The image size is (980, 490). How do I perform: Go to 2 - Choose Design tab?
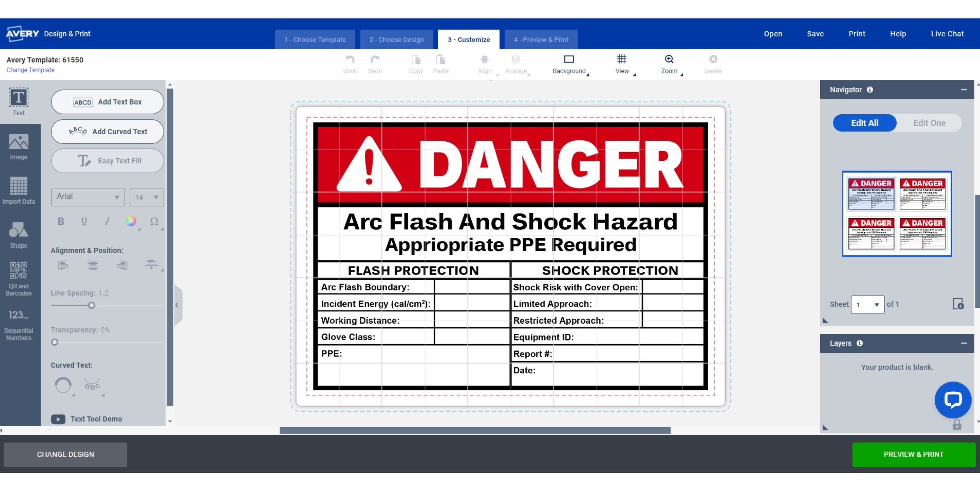(397, 40)
